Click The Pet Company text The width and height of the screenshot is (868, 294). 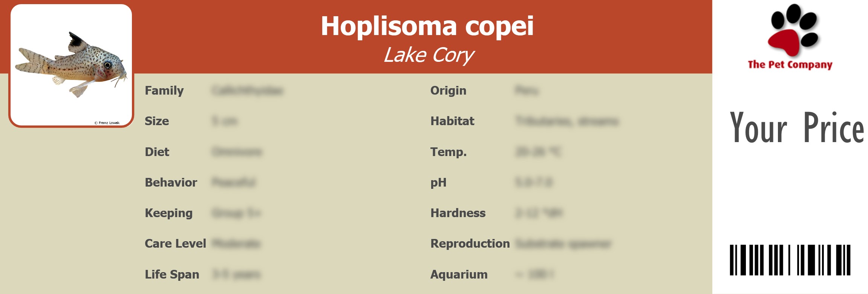pos(790,64)
